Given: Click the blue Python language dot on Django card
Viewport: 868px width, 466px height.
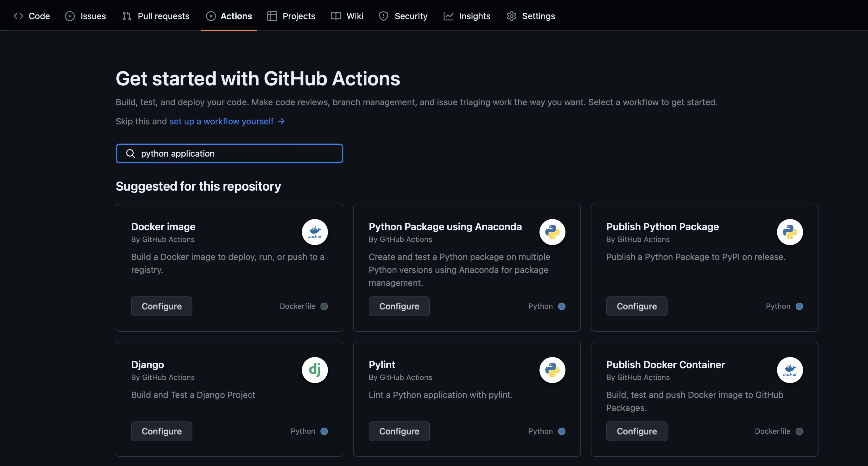Looking at the screenshot, I should 324,431.
